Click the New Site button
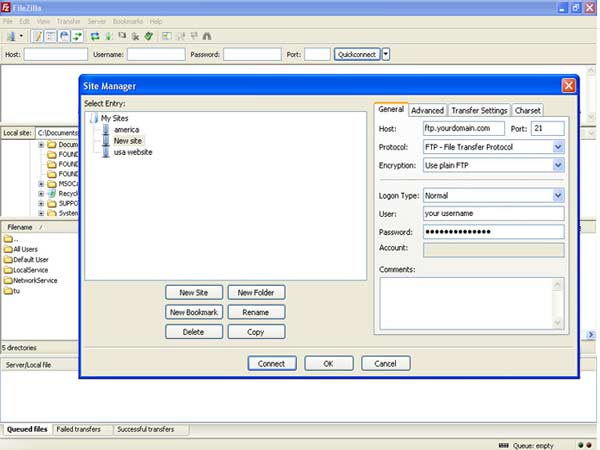Screen dimensions: 600x450 [194, 293]
